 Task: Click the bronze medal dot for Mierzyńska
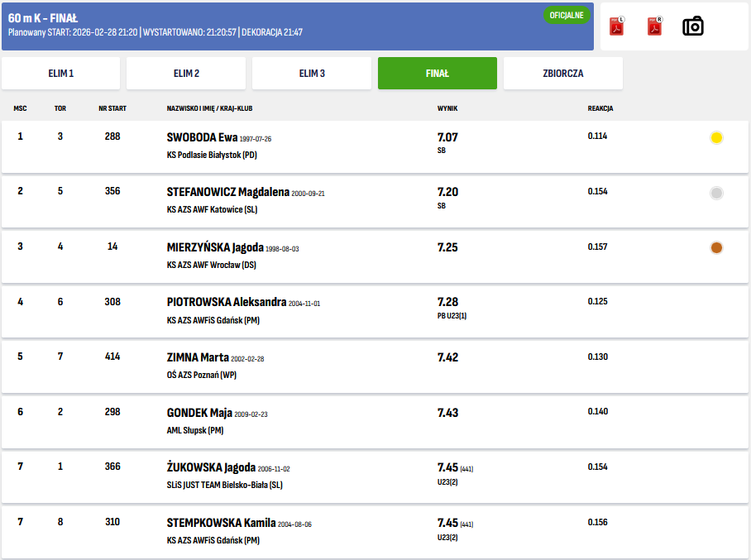[x=716, y=247]
